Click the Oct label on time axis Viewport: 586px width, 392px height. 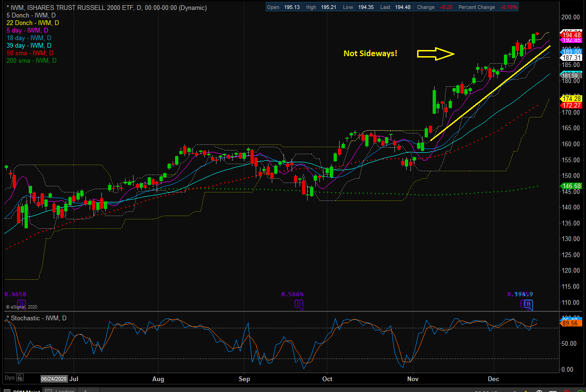click(x=326, y=378)
